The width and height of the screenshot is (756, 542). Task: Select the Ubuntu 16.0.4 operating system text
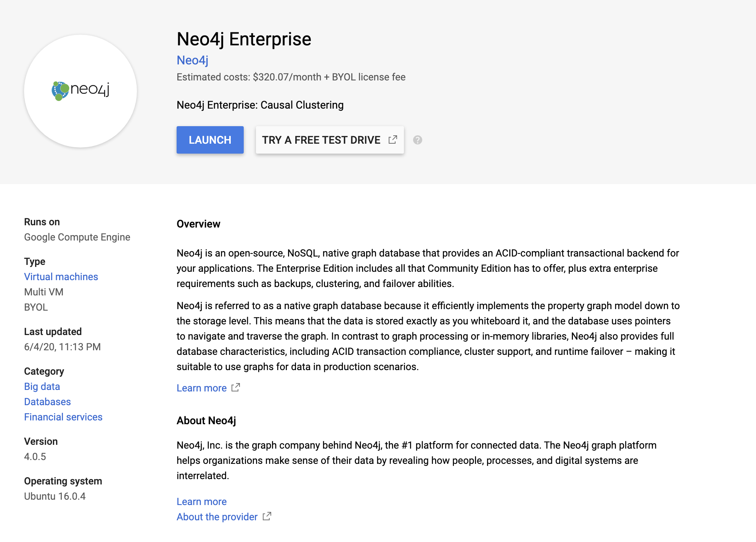tap(55, 496)
